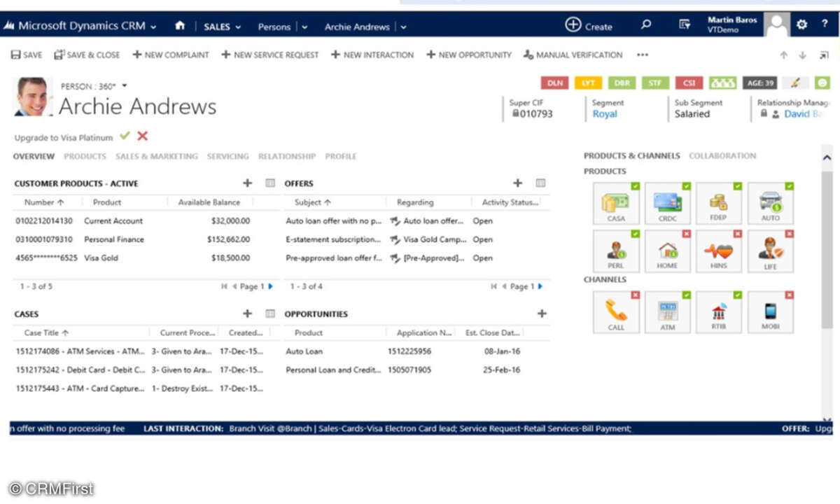
Task: Run MANUAL VERIFICATION
Action: pos(573,55)
